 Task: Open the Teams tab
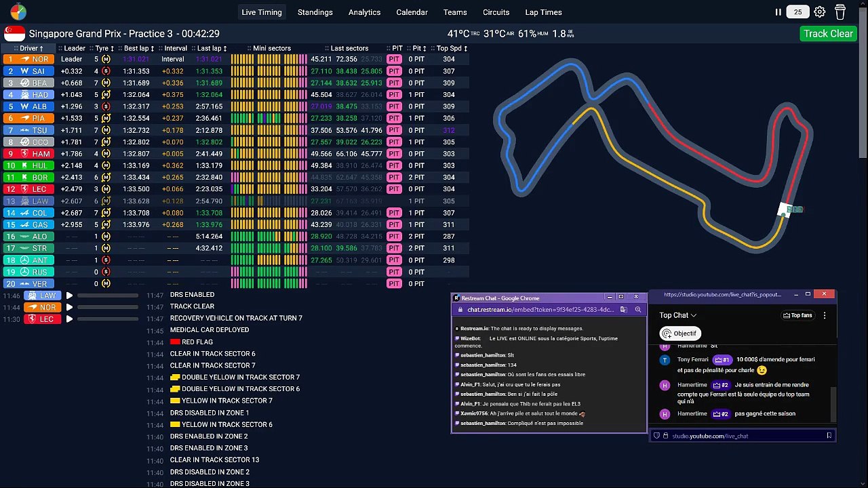tap(455, 12)
